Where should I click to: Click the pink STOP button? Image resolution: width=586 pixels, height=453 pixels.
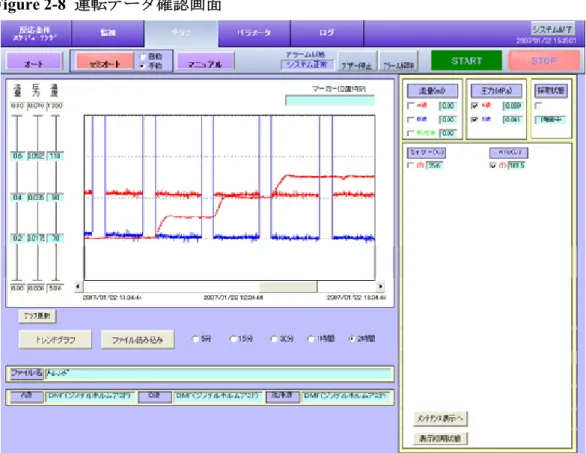544,61
